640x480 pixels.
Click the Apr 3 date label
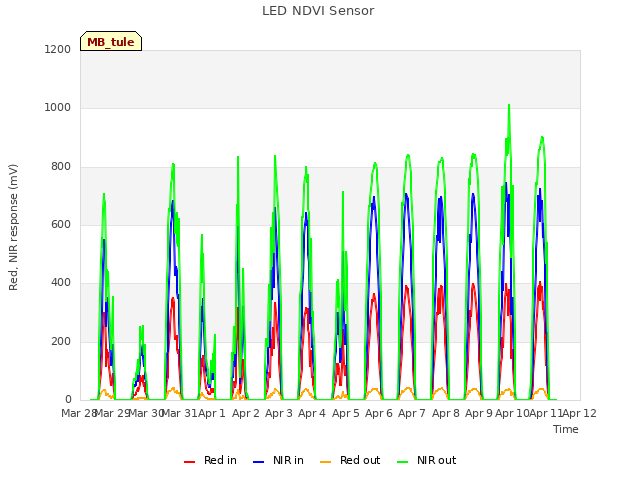point(279,413)
